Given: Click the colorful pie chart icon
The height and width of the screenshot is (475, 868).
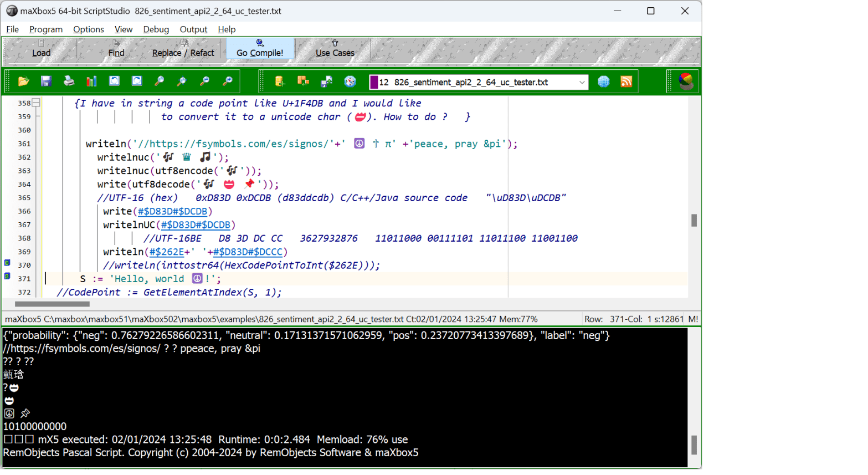Looking at the screenshot, I should pyautogui.click(x=686, y=81).
